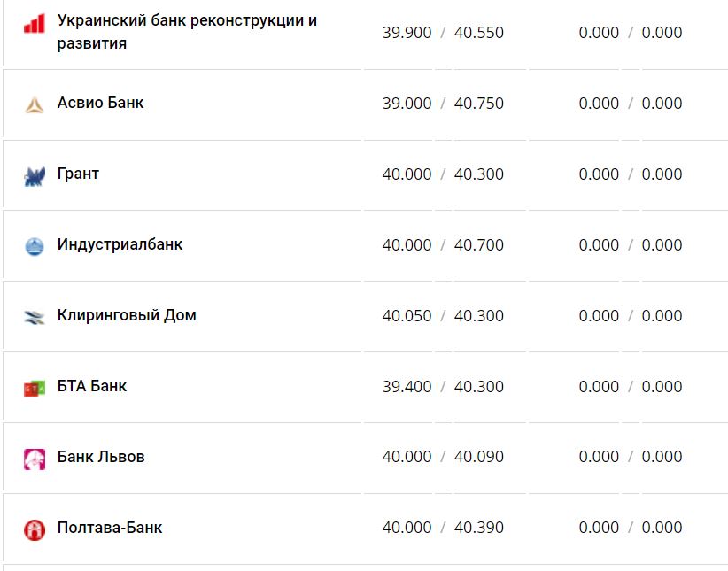Select the Индустриалбанк bank name

pyautogui.click(x=120, y=244)
